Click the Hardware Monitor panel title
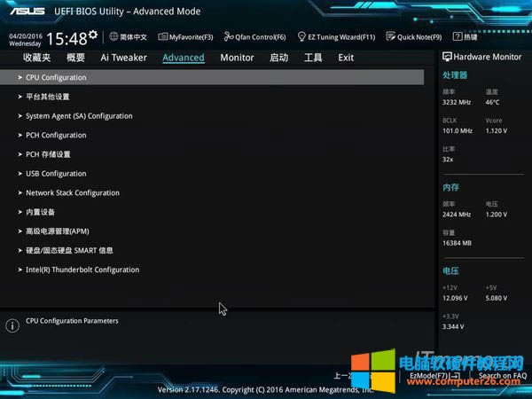 [x=487, y=57]
